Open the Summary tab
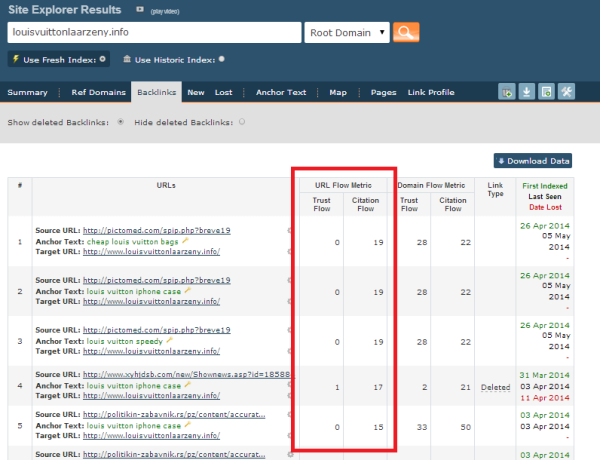The image size is (600, 460). (x=28, y=92)
